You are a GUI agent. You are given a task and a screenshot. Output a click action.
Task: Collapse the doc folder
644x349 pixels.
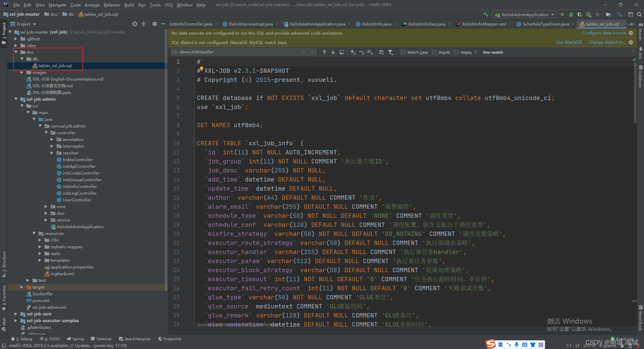(16, 52)
